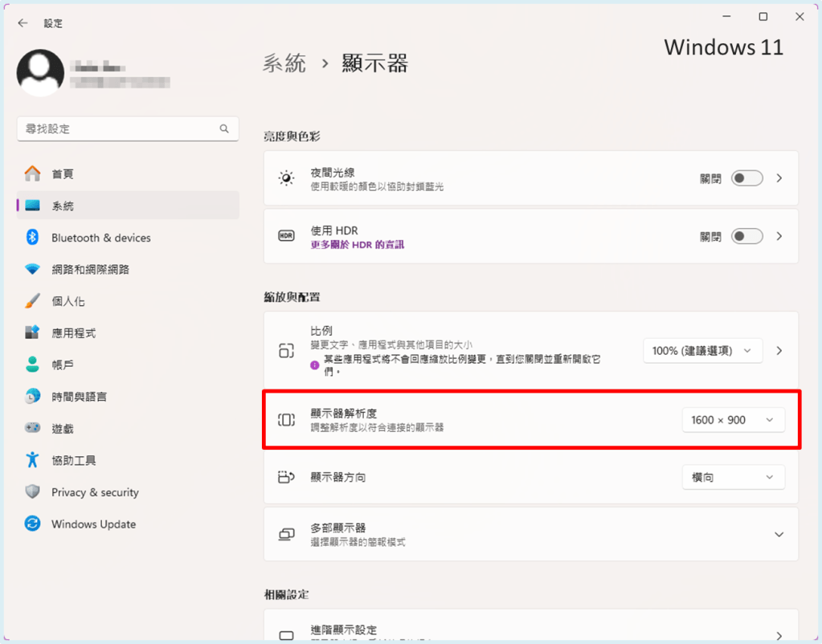
Task: Click the back arrow icon
Action: (22, 23)
